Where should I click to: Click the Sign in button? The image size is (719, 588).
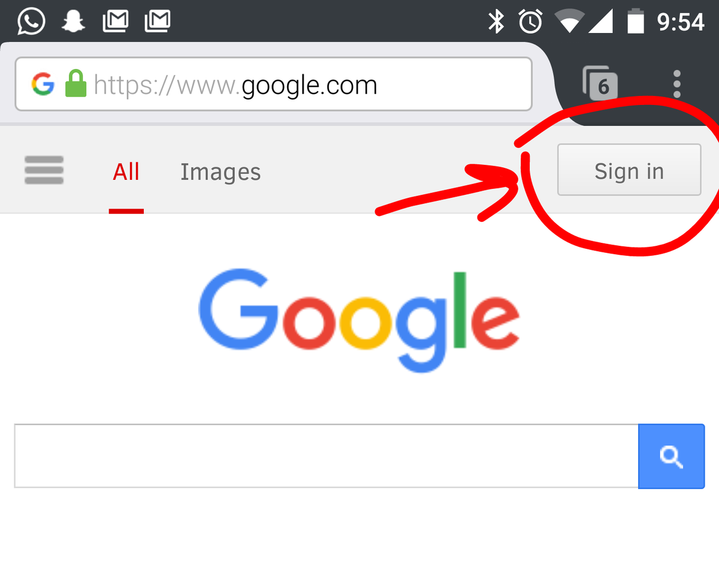click(x=629, y=170)
